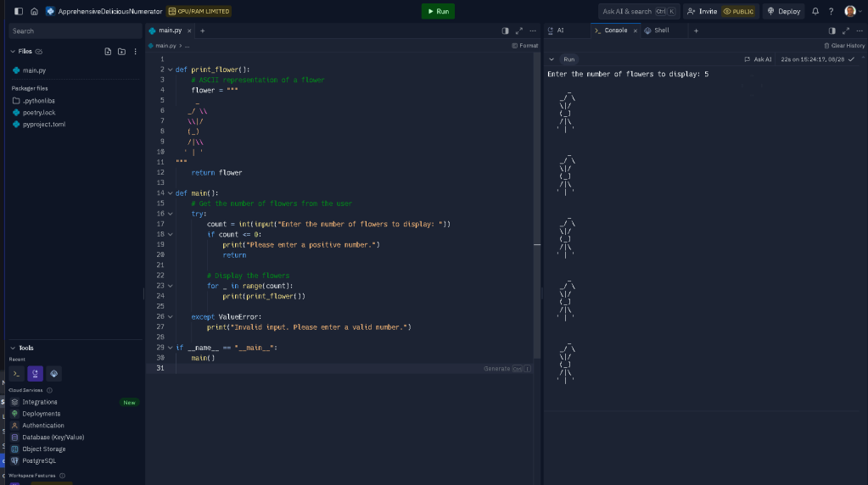Click the file Search field
The image size is (868, 485).
[75, 31]
